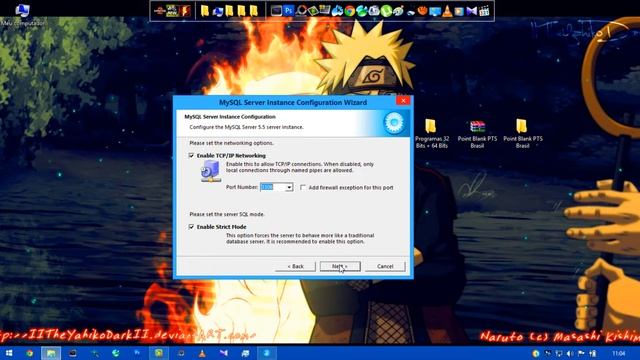Viewport: 640px width, 360px height.
Task: Click the Next button in the wizard
Action: (340, 266)
